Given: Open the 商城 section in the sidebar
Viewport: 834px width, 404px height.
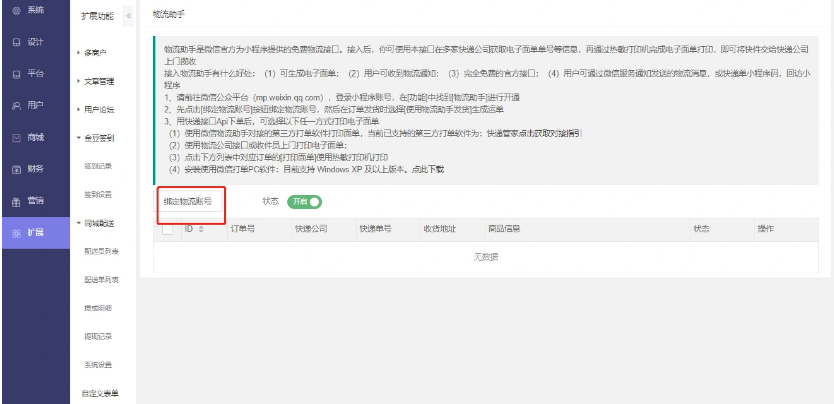Looking at the screenshot, I should point(36,138).
